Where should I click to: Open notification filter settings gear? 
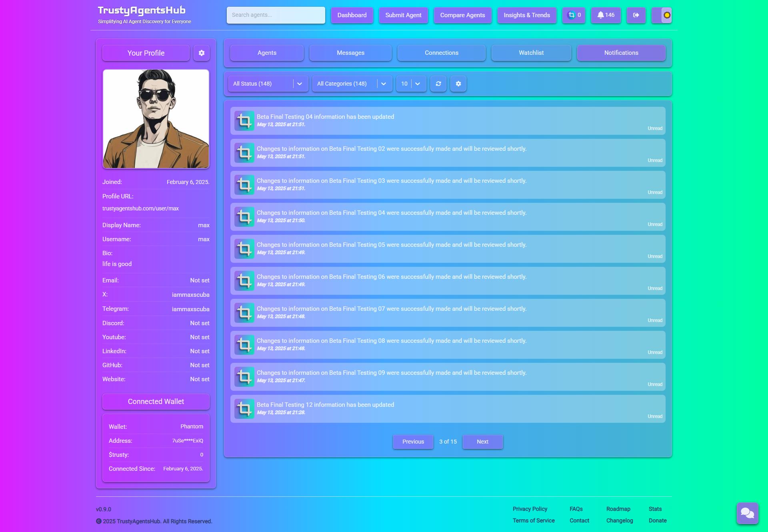[x=458, y=84]
